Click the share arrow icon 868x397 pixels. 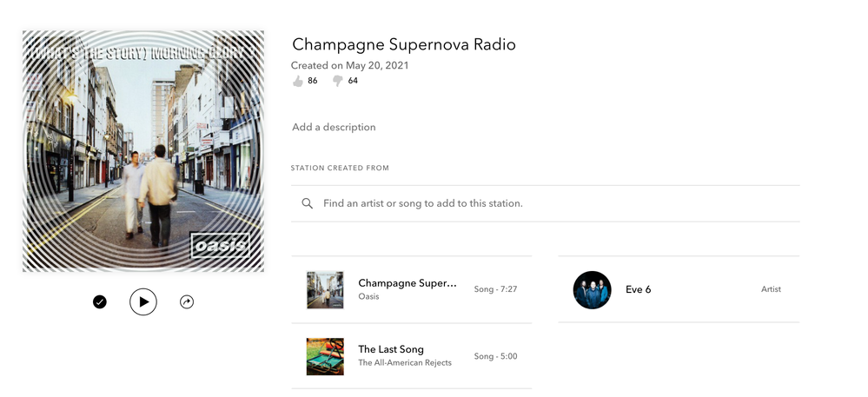187,301
